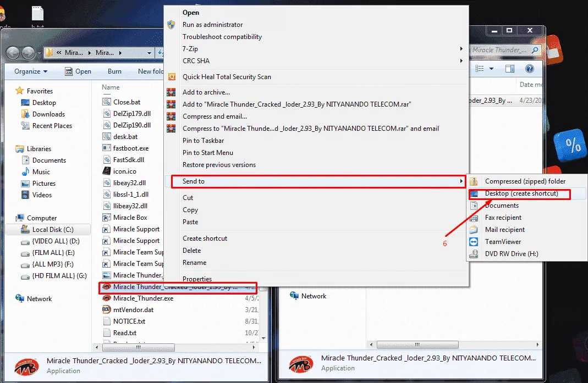Select Local Disk (C:) drive

[x=47, y=230]
